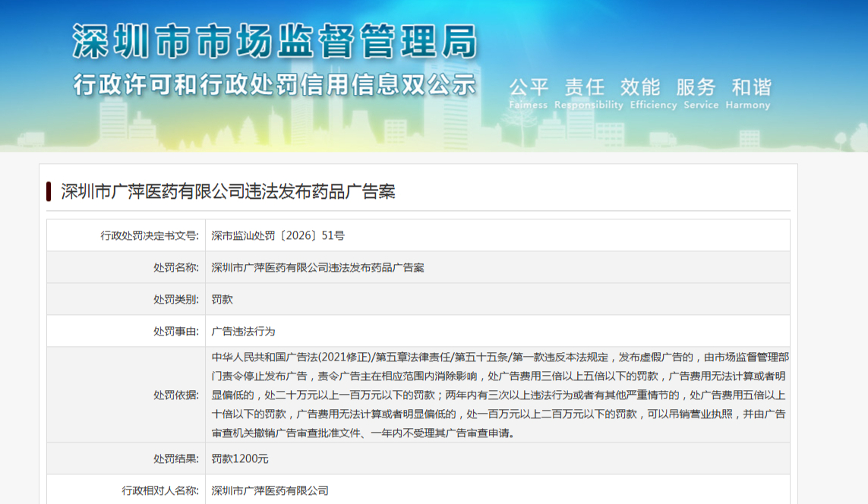
Task: Click the 行政处罚决定书文号 label
Action: click(150, 235)
